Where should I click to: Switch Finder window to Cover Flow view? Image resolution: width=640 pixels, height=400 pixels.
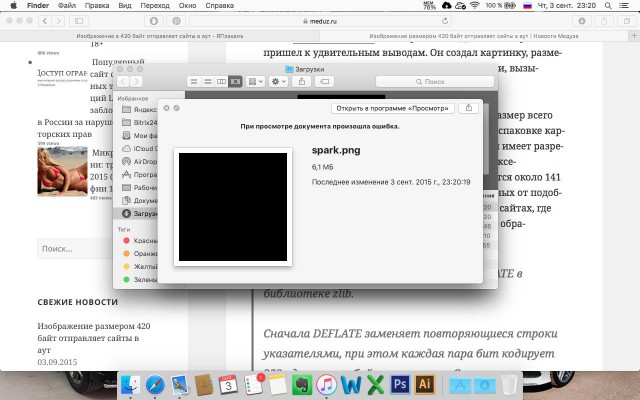coord(235,82)
